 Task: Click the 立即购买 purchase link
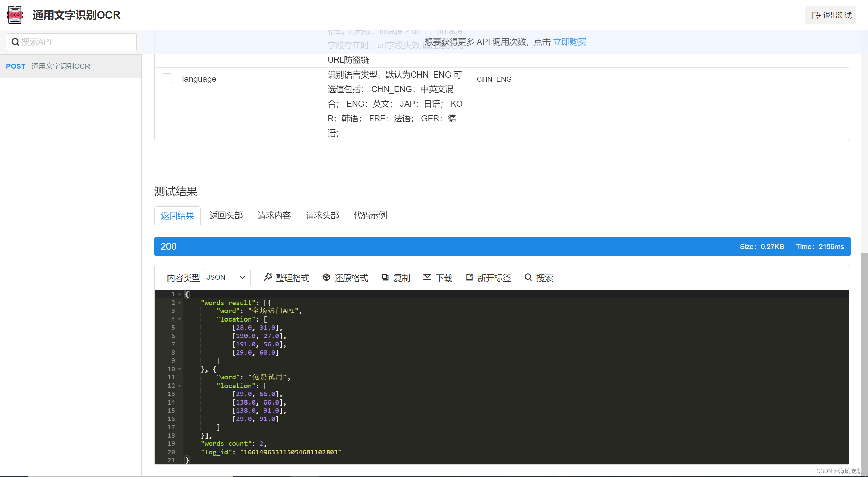[569, 42]
